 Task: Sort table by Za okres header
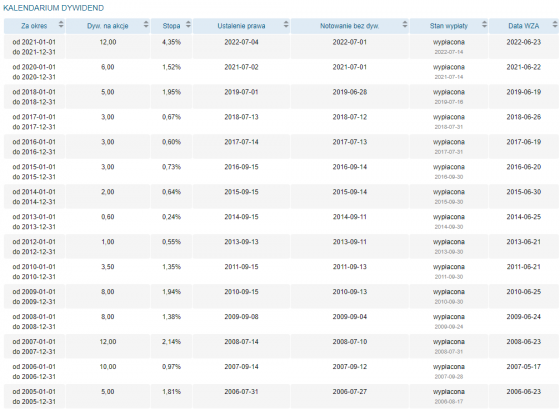pos(34,26)
